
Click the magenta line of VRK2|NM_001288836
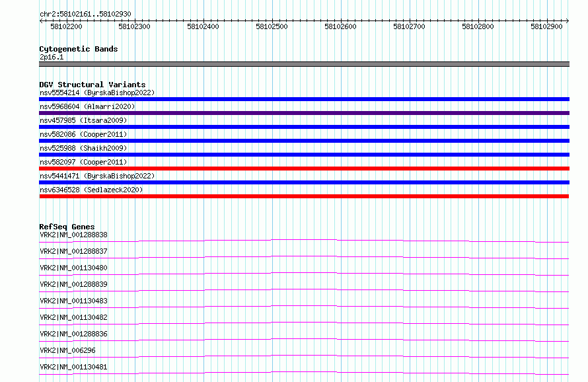pos(304,340)
